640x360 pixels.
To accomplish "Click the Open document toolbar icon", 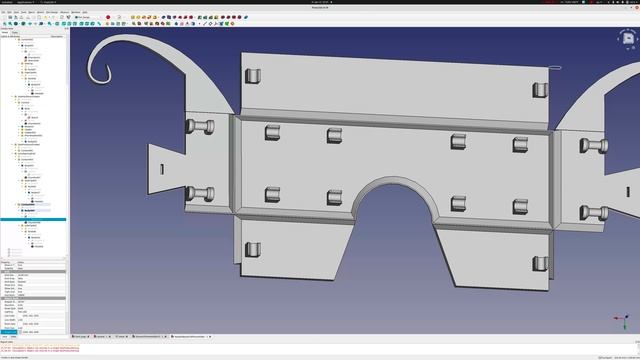I will pos(10,17).
